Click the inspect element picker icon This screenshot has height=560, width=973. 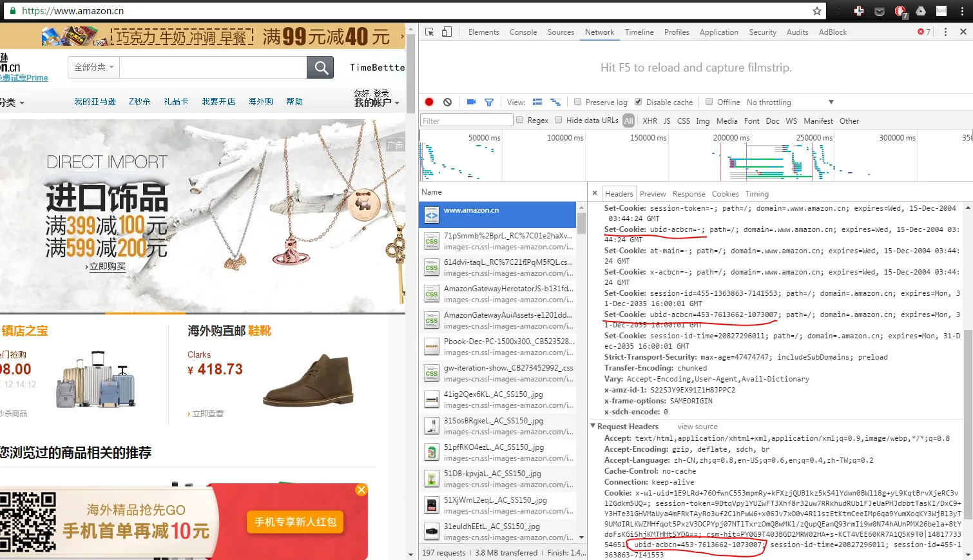pos(430,32)
